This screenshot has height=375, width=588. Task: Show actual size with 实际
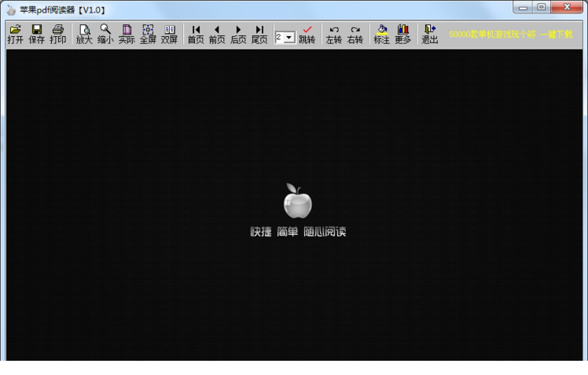pyautogui.click(x=127, y=34)
